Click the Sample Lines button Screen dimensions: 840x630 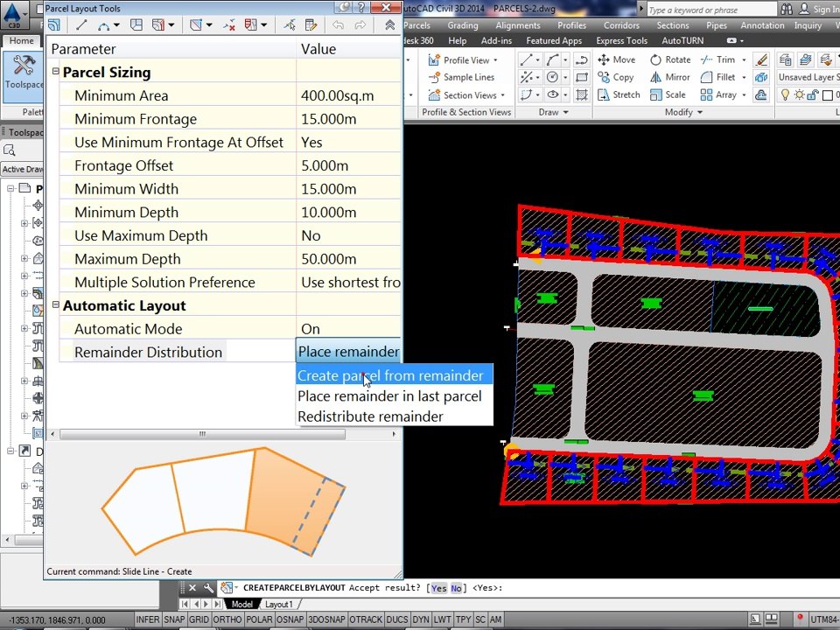tap(461, 77)
